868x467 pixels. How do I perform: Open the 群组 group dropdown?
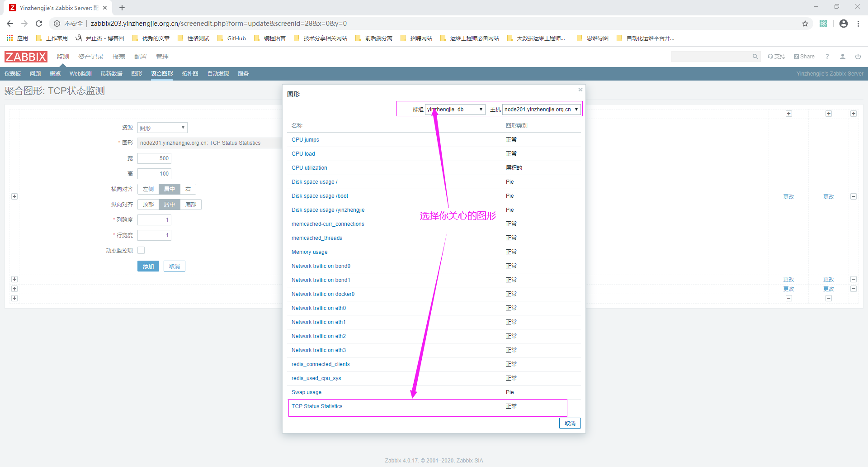tap(455, 110)
